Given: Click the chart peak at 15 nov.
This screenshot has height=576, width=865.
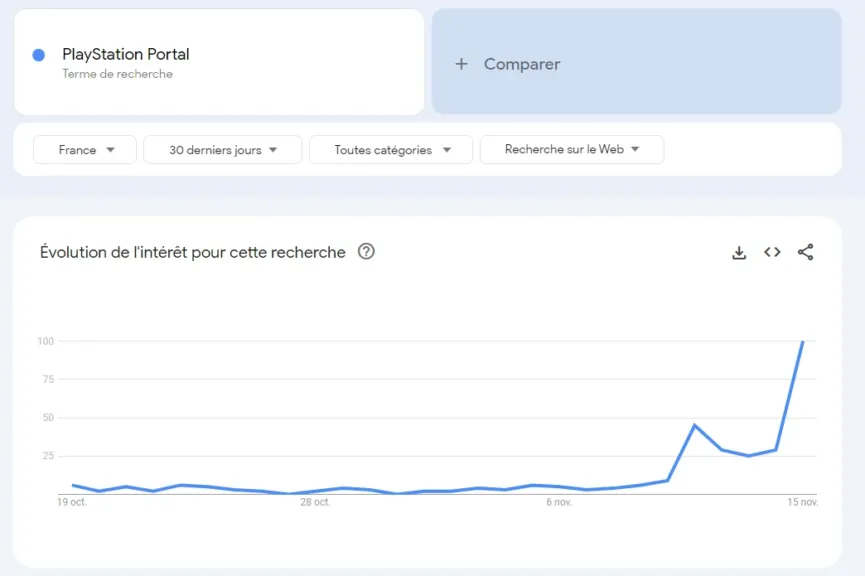Looking at the screenshot, I should tap(803, 342).
